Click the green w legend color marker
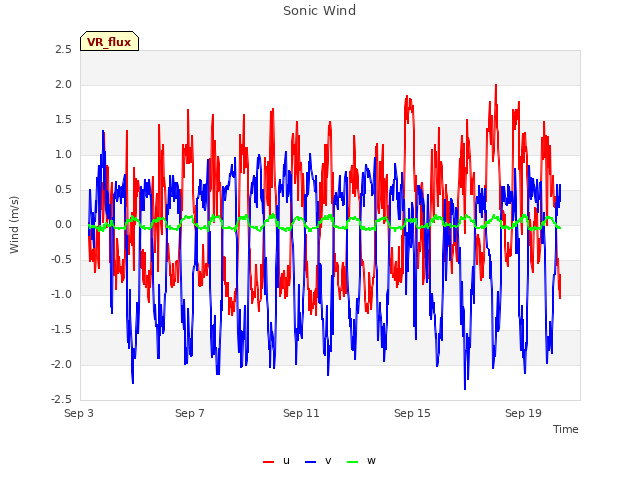This screenshot has height=480, width=640. pyautogui.click(x=352, y=462)
